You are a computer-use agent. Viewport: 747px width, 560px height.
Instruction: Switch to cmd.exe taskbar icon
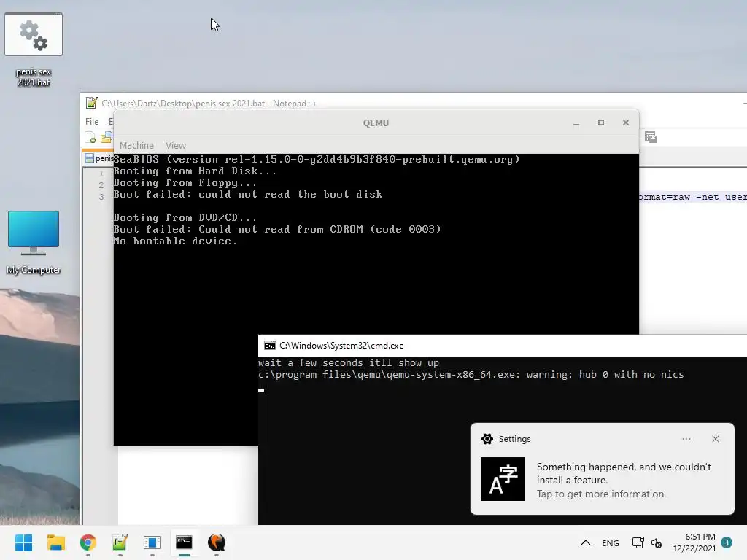click(185, 542)
